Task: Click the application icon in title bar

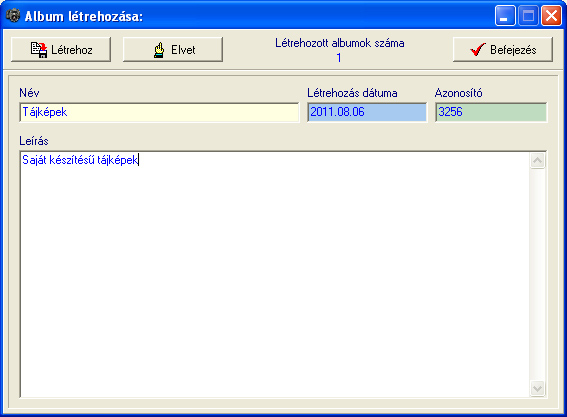Action: coord(13,16)
